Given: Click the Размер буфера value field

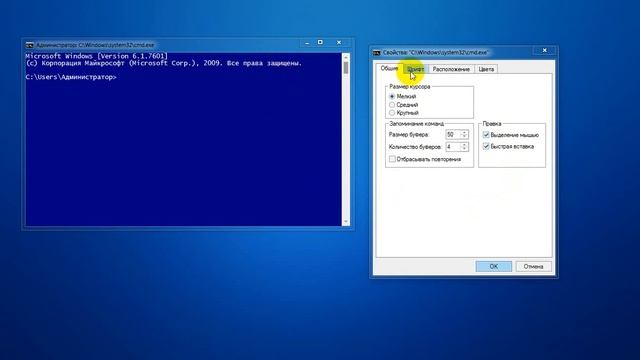Looking at the screenshot, I should (453, 134).
